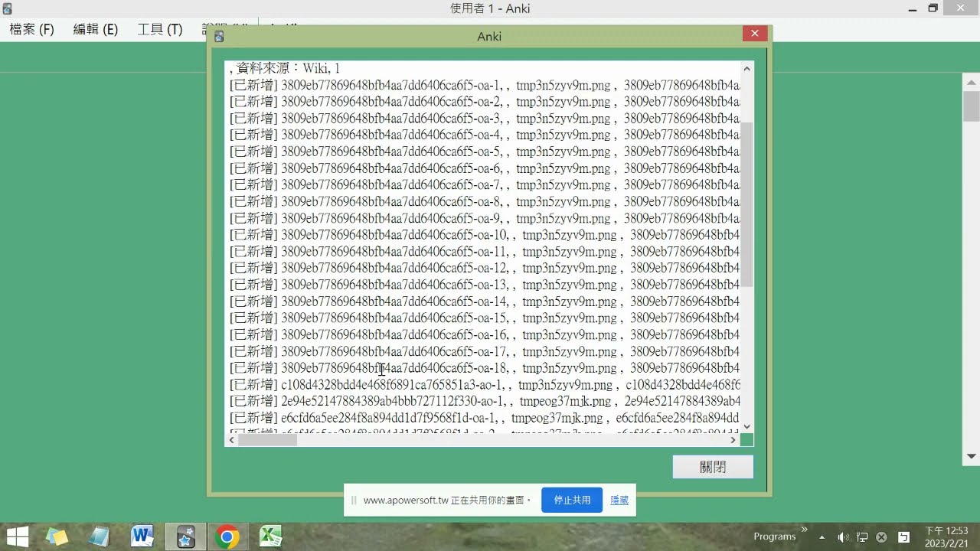
Task: Open network status tray icon
Action: [862, 537]
